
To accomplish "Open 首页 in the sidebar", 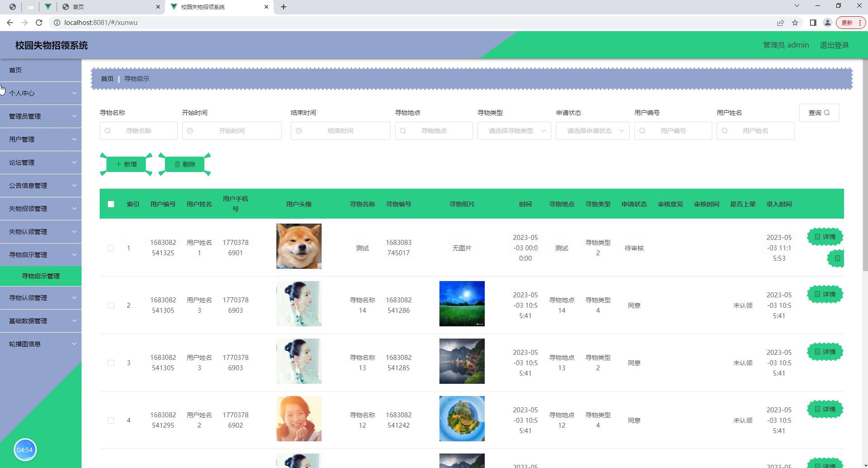I will tap(41, 70).
